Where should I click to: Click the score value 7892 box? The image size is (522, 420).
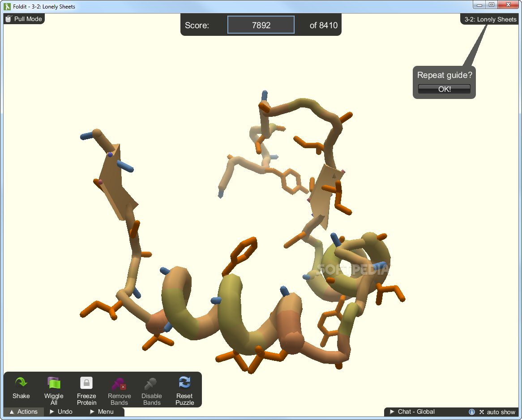point(261,25)
